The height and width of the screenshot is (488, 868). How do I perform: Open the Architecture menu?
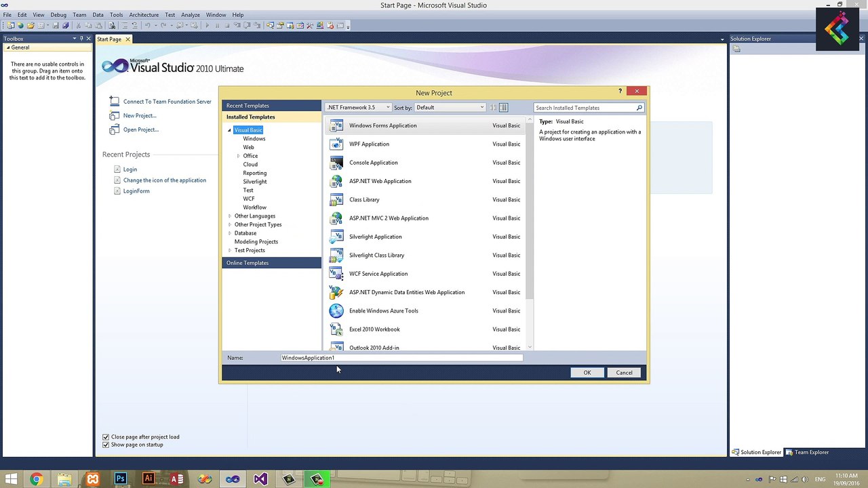(x=144, y=14)
